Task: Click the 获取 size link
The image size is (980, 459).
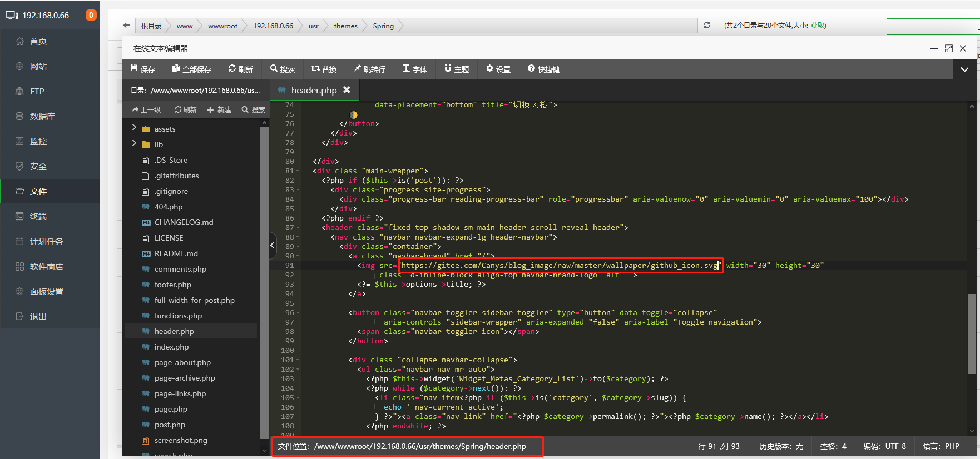Action: pyautogui.click(x=818, y=26)
